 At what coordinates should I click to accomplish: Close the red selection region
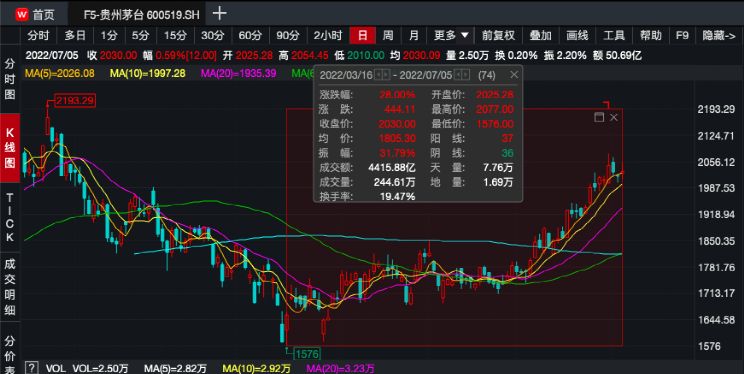tap(614, 117)
